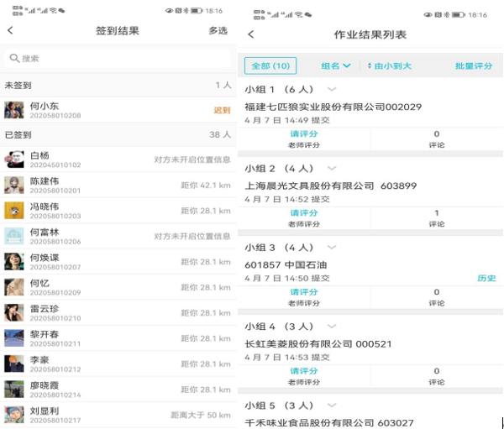The width and height of the screenshot is (504, 429).
Task: Open 上海晨光文具股份有限公司 603899 submission
Action: pyautogui.click(x=330, y=186)
